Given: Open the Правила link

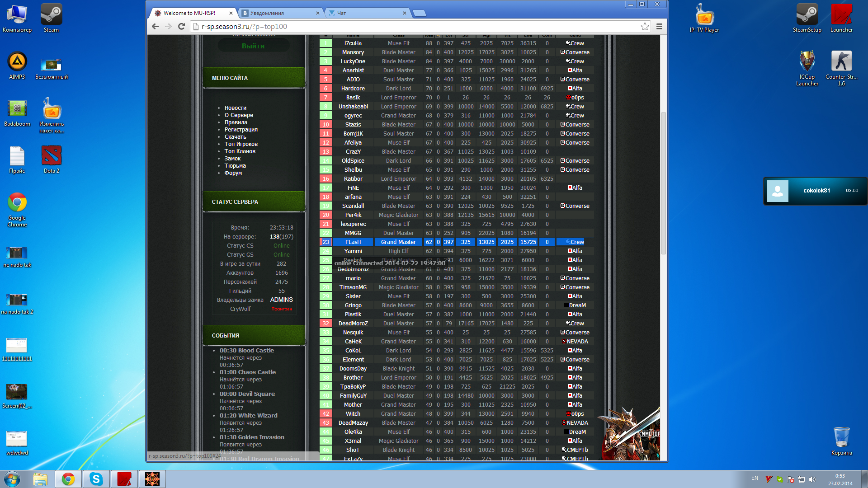Looking at the screenshot, I should click(x=236, y=122).
